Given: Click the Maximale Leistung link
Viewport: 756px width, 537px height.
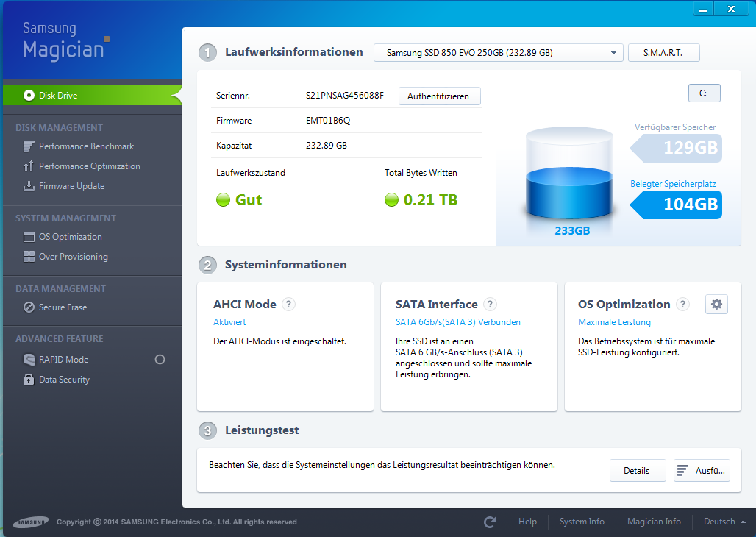Looking at the screenshot, I should (614, 321).
